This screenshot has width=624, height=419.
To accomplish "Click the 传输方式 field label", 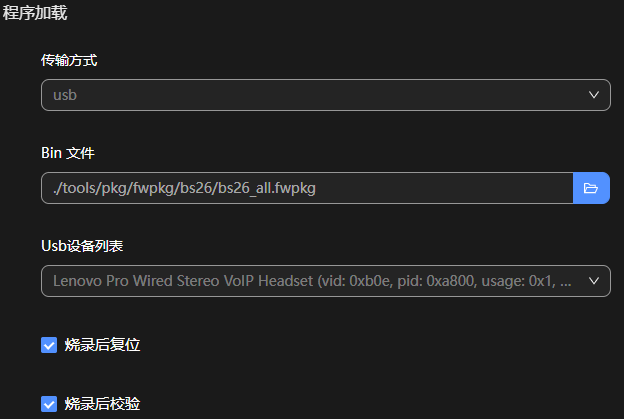I will [x=69, y=60].
